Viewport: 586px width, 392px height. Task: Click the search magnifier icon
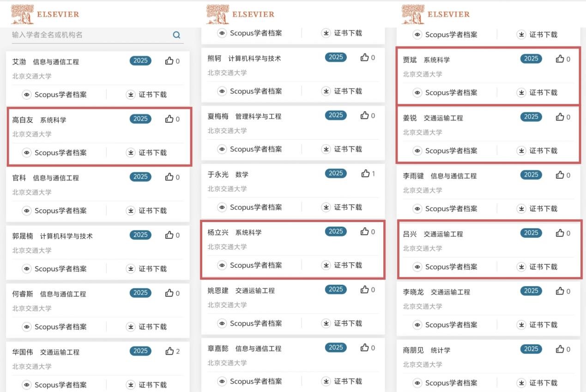pyautogui.click(x=176, y=35)
